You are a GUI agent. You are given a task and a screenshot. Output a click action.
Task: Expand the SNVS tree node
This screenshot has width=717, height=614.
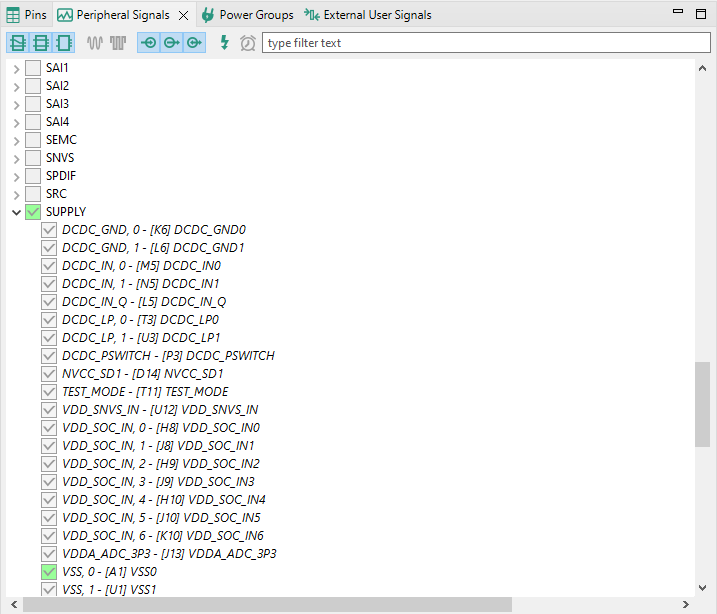coord(16,158)
